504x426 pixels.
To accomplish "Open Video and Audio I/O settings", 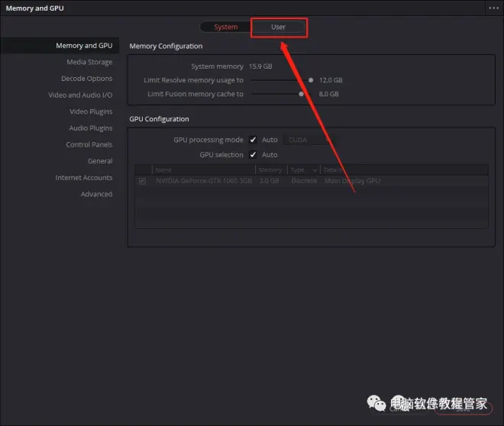I will pos(80,95).
